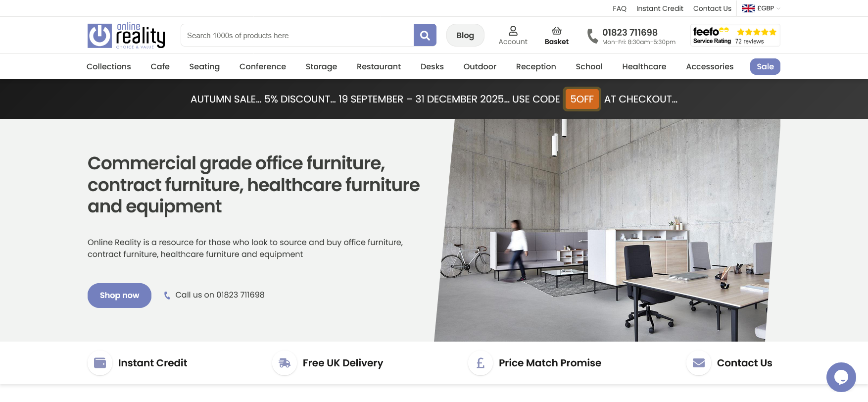Open the Accessories menu

click(x=710, y=66)
